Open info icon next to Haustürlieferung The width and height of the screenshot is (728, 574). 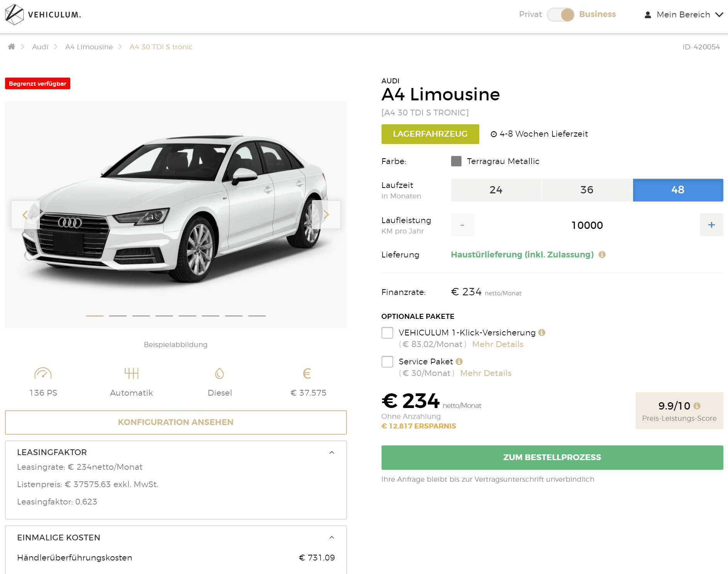point(602,254)
